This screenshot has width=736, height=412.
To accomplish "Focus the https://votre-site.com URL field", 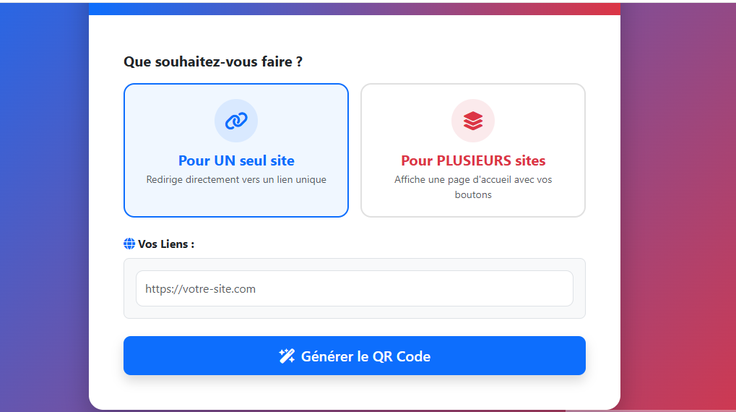I will (x=354, y=289).
